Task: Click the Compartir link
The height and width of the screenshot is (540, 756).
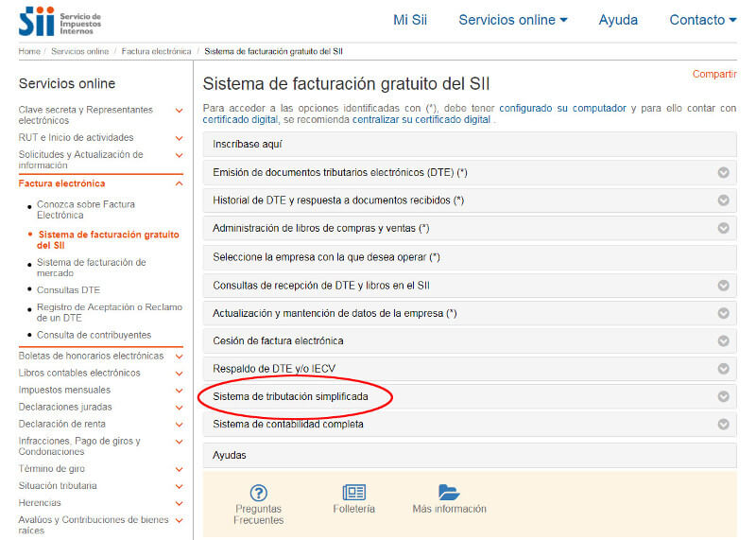Action: coord(713,74)
